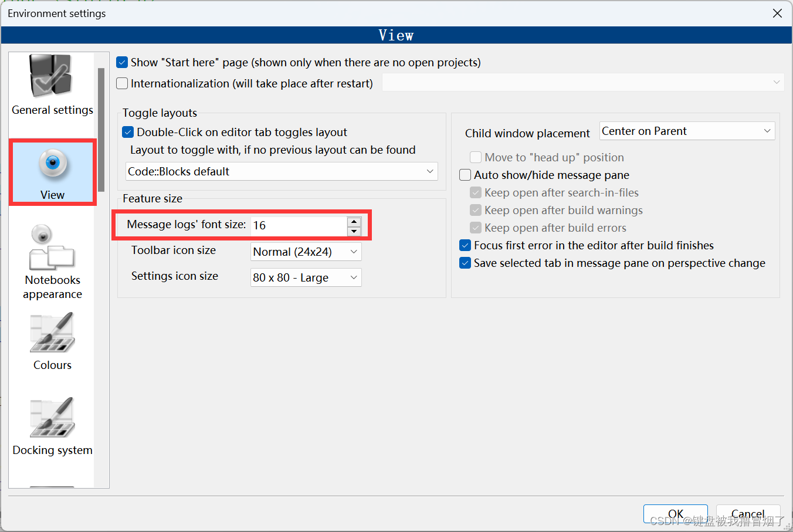Select the View eye icon
Viewport: 793px width, 532px height.
coord(53,164)
